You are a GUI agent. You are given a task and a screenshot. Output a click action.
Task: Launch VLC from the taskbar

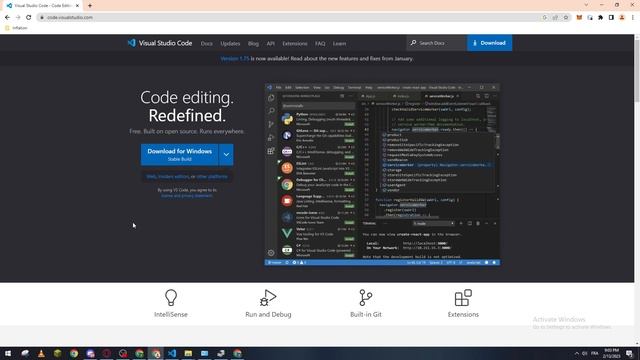click(x=41, y=353)
